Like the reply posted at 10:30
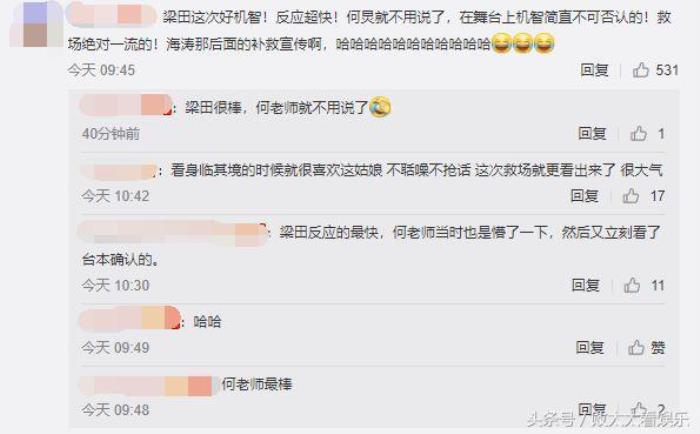 (632, 285)
